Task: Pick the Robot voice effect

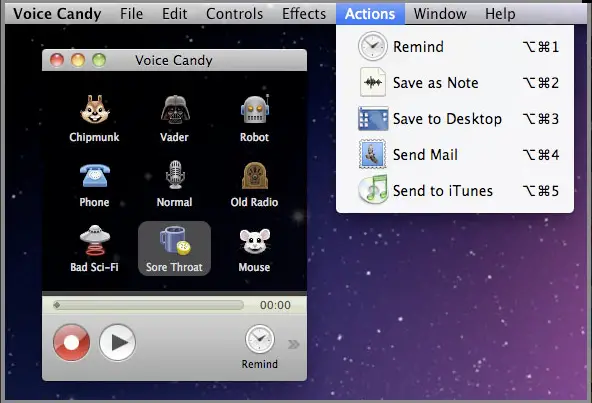Action: coord(254,118)
